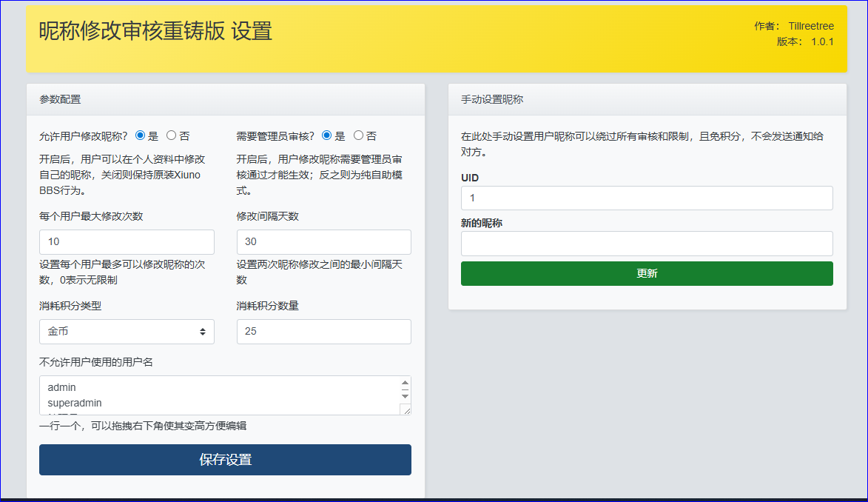
Task: Click inside the 不允许用户使用的用户名 textarea
Action: tap(218, 395)
